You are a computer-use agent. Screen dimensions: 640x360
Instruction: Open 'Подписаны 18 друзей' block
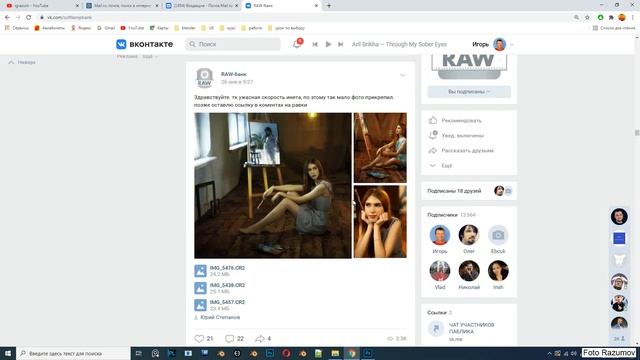(469, 191)
